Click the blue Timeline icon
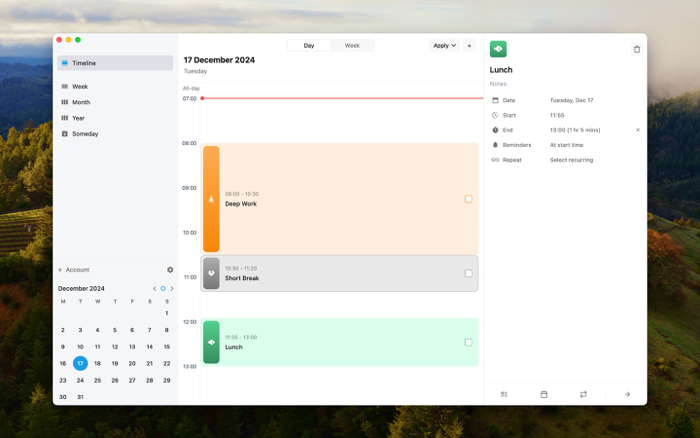Image resolution: width=700 pixels, height=438 pixels. [x=65, y=63]
